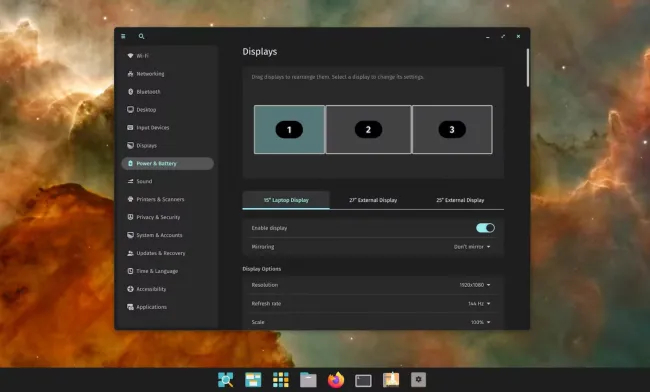This screenshot has width=650, height=392.
Task: Click the Displays icon in the sidebar
Action: [x=130, y=145]
